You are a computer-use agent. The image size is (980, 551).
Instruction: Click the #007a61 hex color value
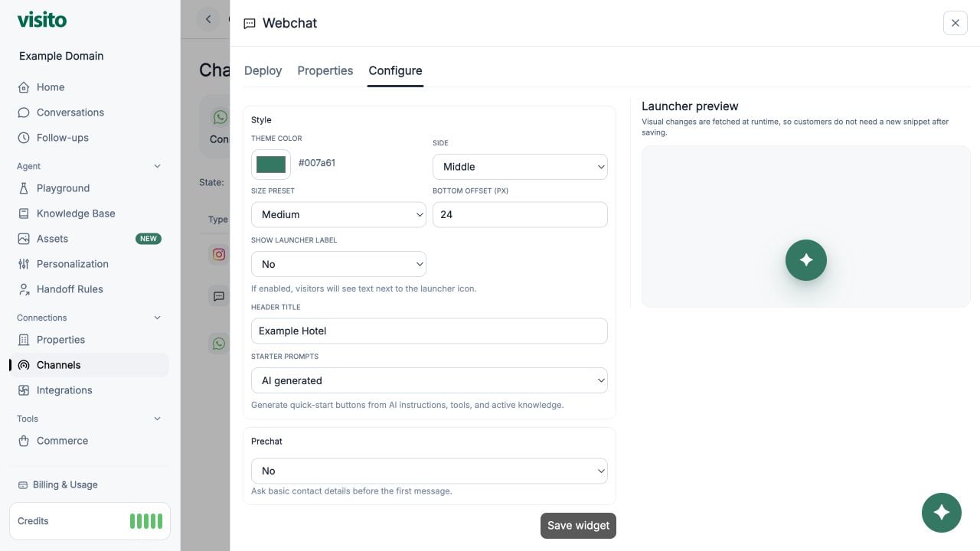pyautogui.click(x=317, y=163)
